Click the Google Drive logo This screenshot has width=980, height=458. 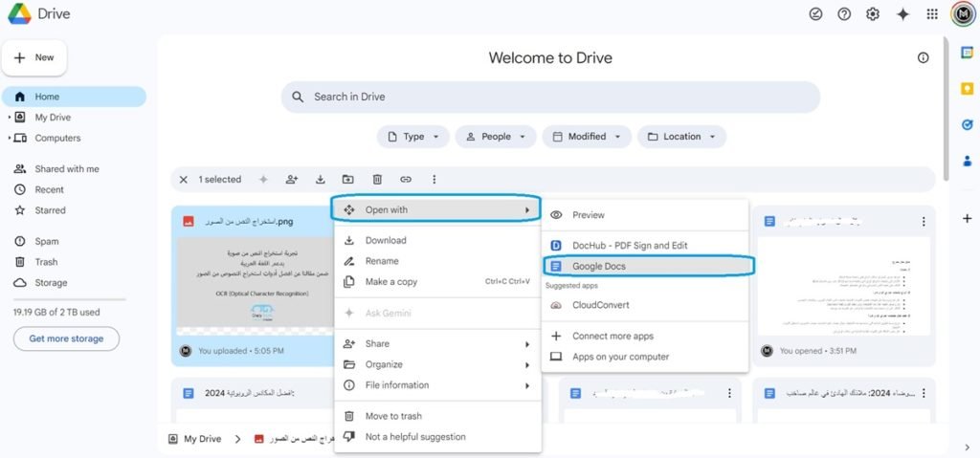[x=19, y=13]
